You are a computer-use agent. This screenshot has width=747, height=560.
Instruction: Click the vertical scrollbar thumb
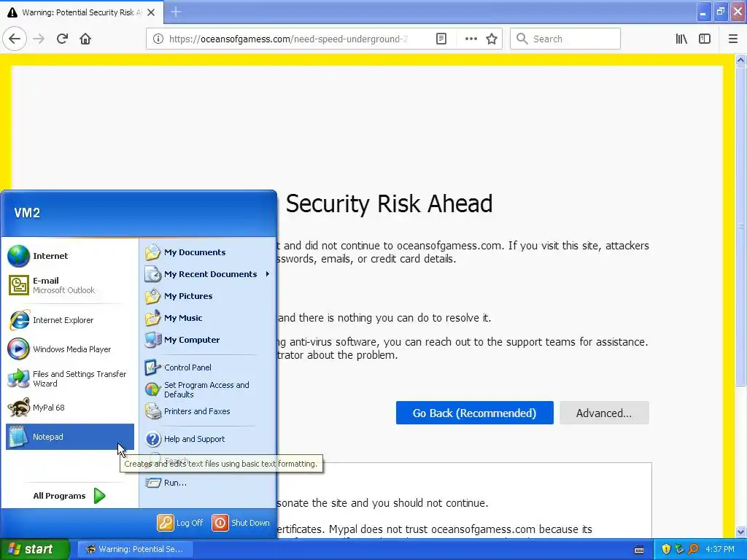tap(740, 226)
